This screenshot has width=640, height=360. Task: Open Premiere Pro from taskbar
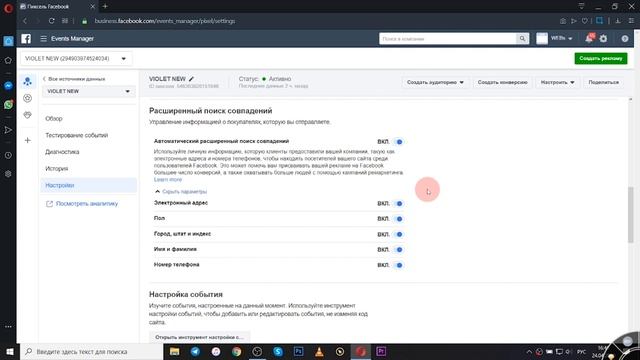[x=381, y=351]
